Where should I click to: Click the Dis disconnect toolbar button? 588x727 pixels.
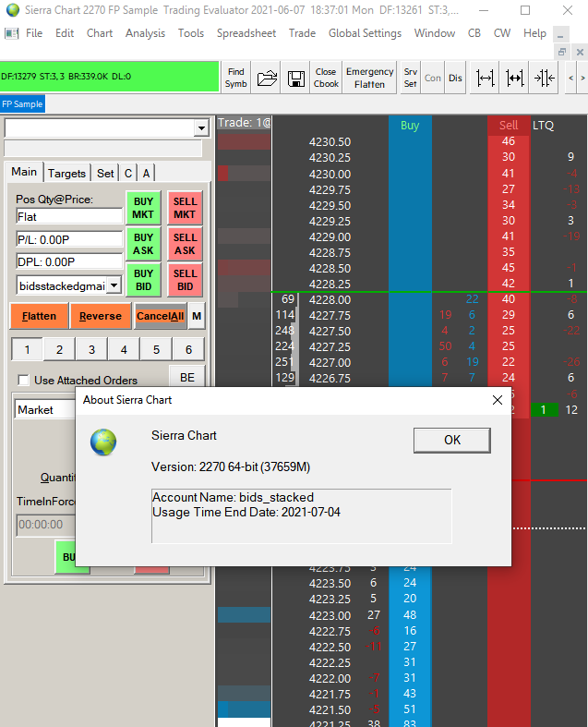coord(455,78)
